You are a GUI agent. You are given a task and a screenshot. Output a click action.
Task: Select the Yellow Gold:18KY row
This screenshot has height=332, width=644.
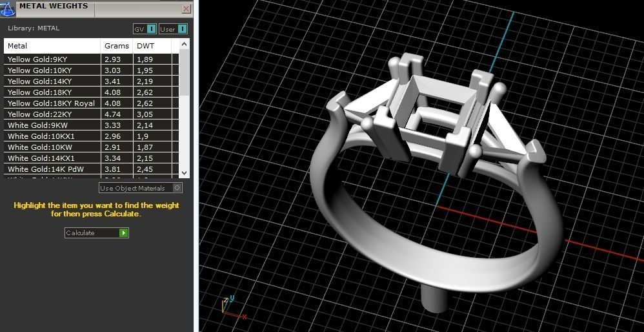(x=92, y=92)
